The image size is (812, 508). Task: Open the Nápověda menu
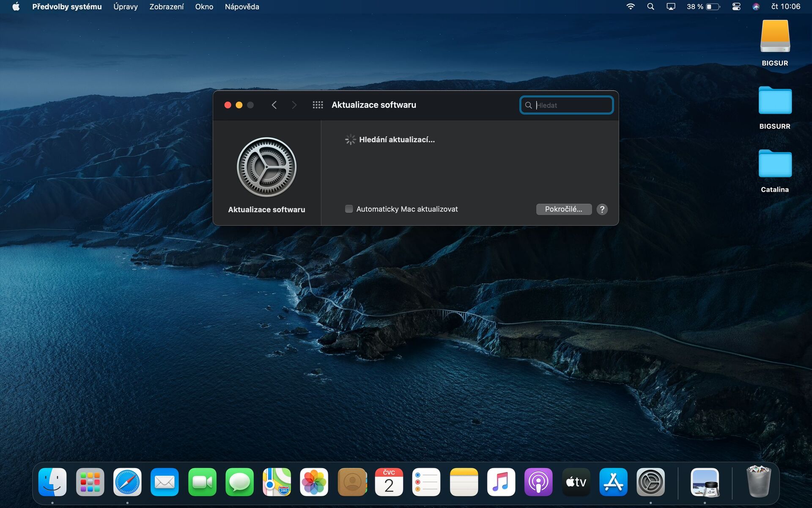(x=241, y=6)
